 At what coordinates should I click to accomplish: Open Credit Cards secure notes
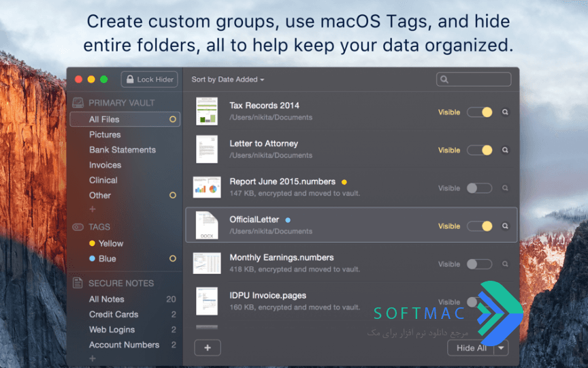click(114, 314)
